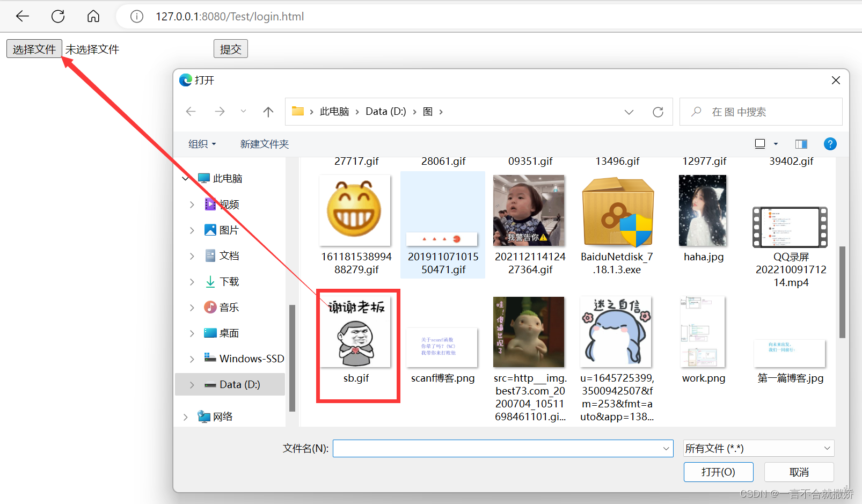Click the dialog back arrow
The image size is (862, 504).
(191, 112)
